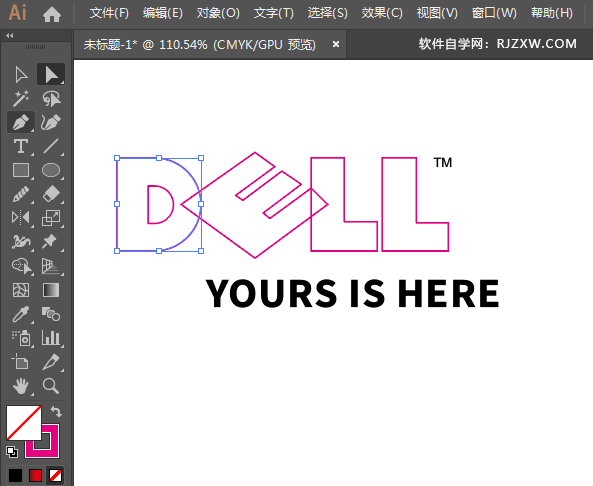Viewport: 593px width, 486px height.
Task: Collapse the tools panel using double arrows
Action: tap(10, 36)
